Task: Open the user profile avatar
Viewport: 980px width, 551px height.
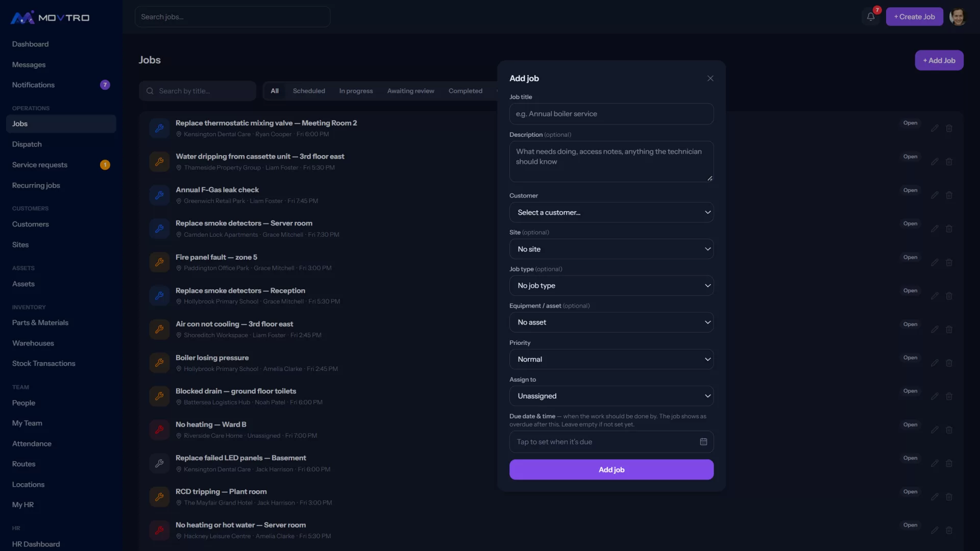Action: (x=958, y=16)
